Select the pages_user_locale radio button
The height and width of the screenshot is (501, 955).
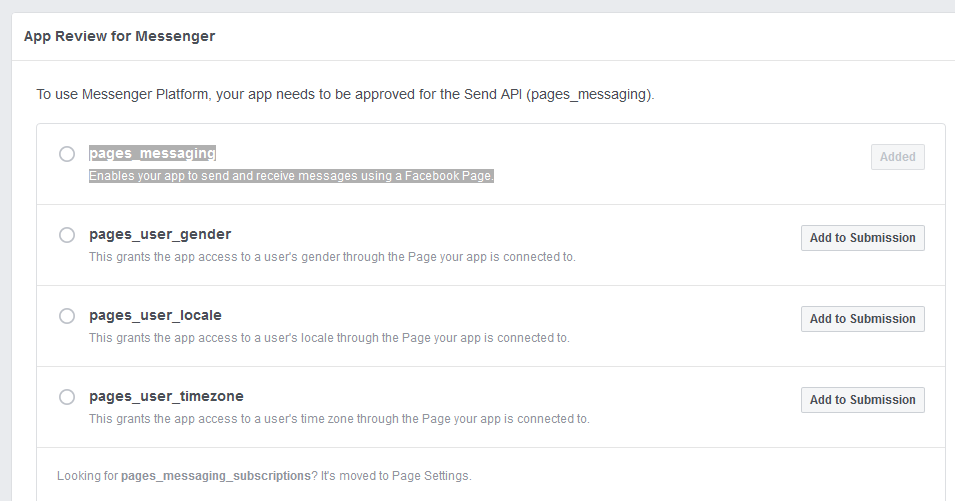pos(67,316)
